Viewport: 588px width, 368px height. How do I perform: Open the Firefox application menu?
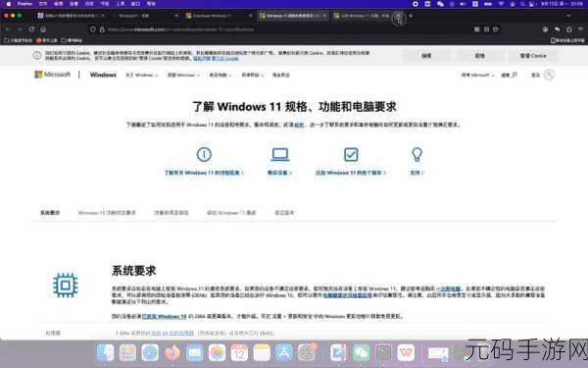(x=24, y=4)
